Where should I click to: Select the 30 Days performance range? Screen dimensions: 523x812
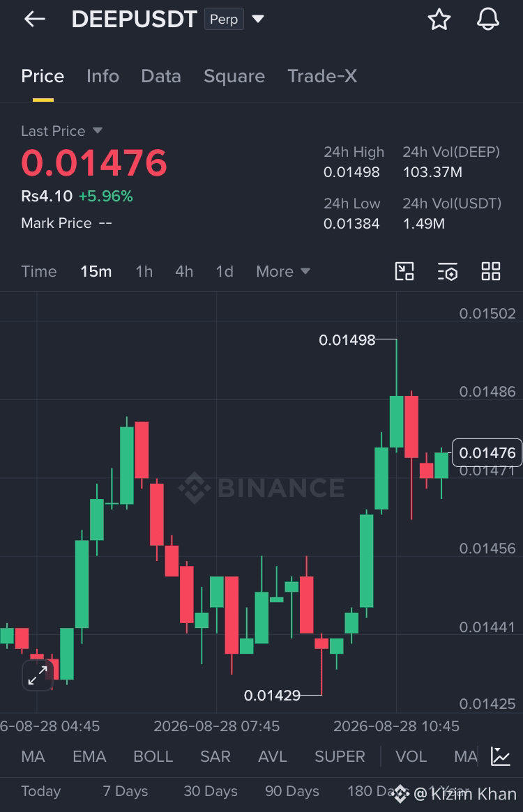(211, 791)
